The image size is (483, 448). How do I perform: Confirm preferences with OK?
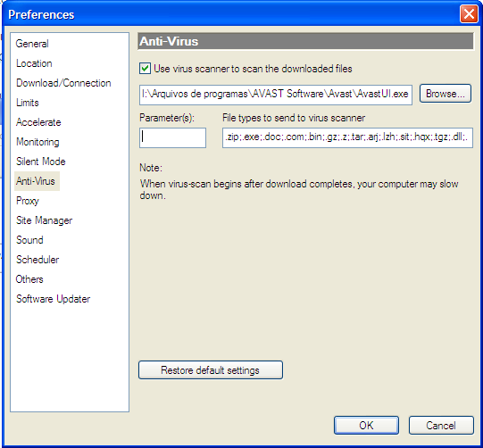(366, 426)
